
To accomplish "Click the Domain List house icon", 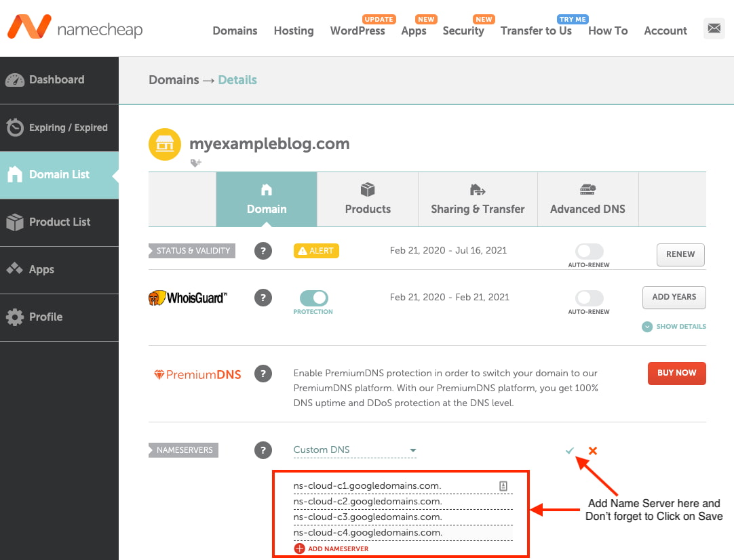I will point(14,174).
